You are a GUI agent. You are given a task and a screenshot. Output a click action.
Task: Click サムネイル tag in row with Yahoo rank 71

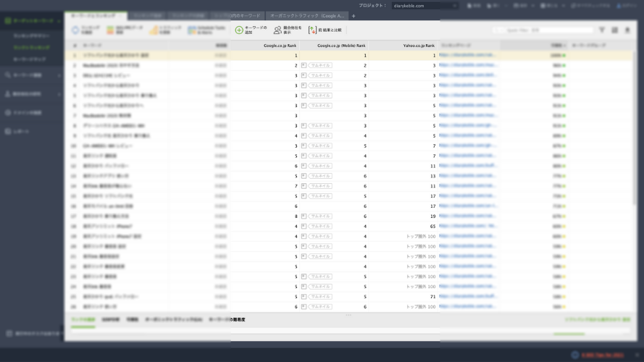click(x=320, y=296)
